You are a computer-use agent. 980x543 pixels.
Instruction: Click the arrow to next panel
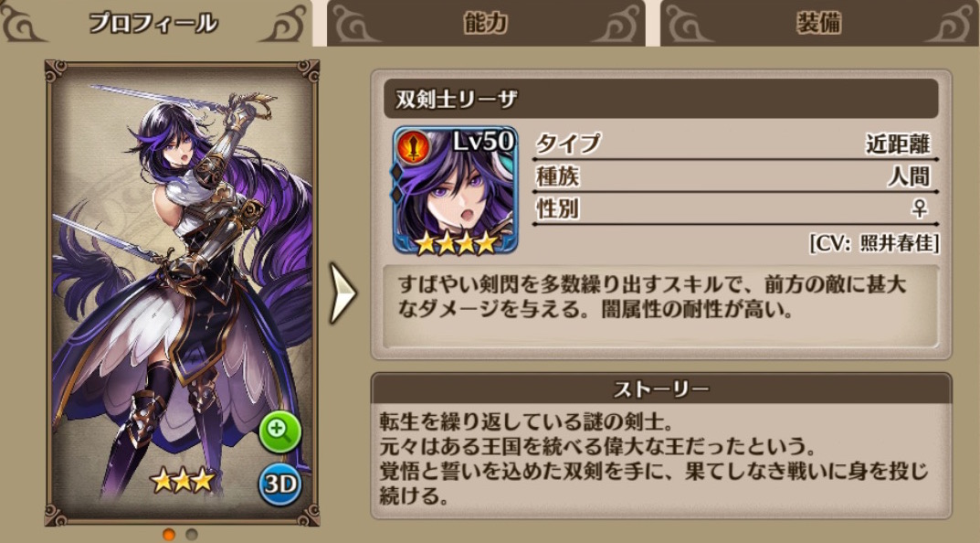click(343, 293)
